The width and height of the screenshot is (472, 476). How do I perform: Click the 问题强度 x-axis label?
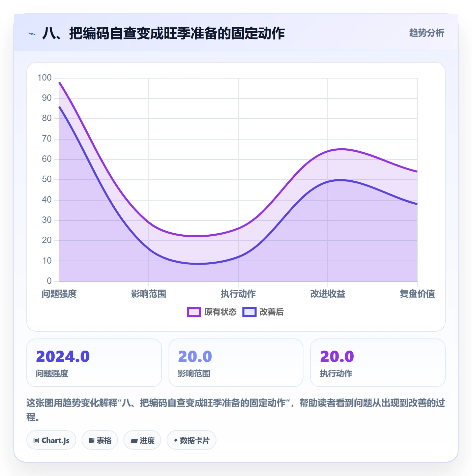[59, 294]
